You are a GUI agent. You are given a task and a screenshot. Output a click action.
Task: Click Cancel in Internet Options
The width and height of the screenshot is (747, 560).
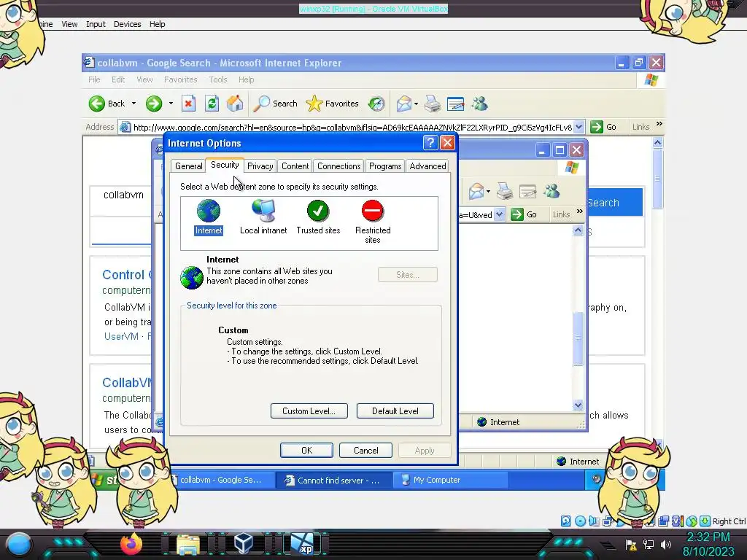365,451
